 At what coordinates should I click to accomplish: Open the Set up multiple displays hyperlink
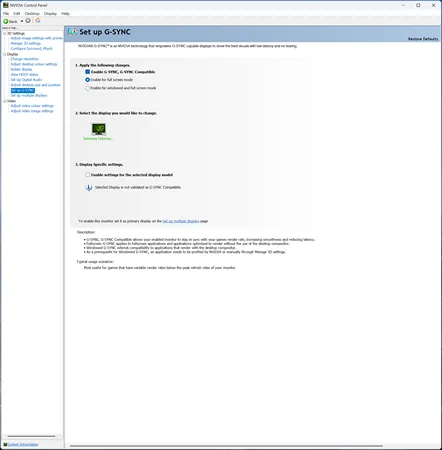181,221
